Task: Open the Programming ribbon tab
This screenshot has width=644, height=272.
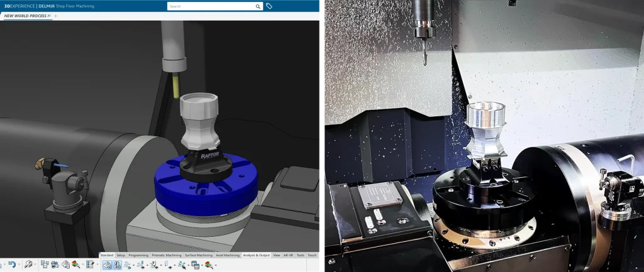Action: [x=138, y=255]
